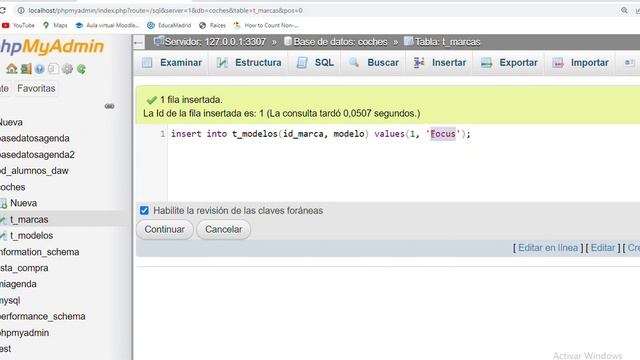Click the site info icon in address bar
Viewport: 640px width, 360px height.
[x=21, y=10]
